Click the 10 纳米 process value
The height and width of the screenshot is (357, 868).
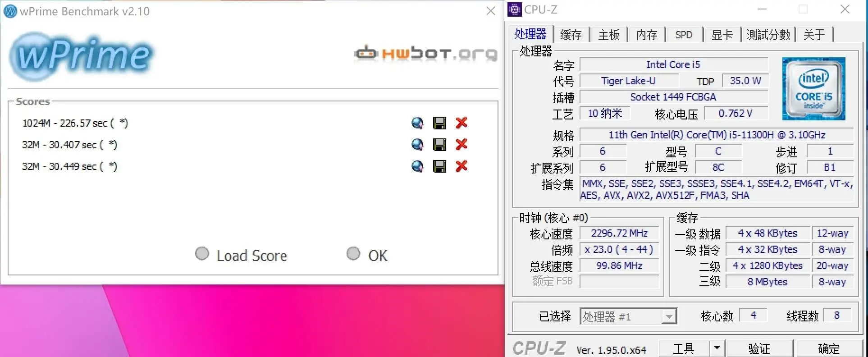pyautogui.click(x=605, y=113)
